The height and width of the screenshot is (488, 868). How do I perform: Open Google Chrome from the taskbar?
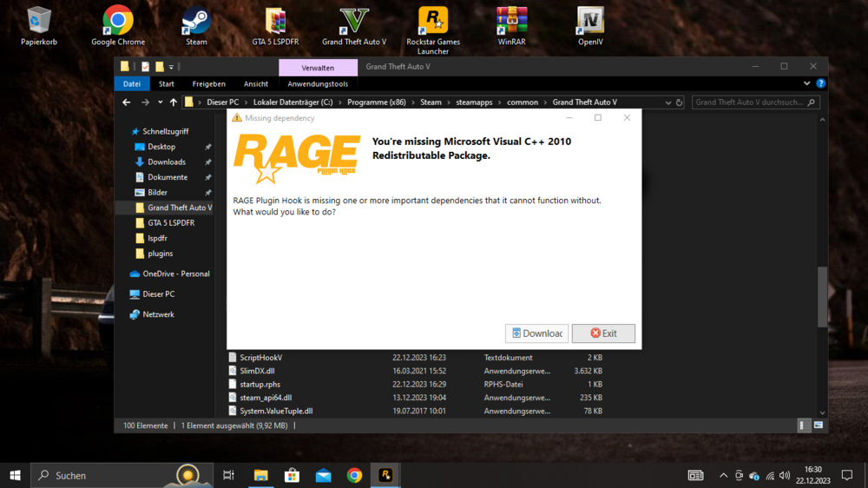point(354,475)
